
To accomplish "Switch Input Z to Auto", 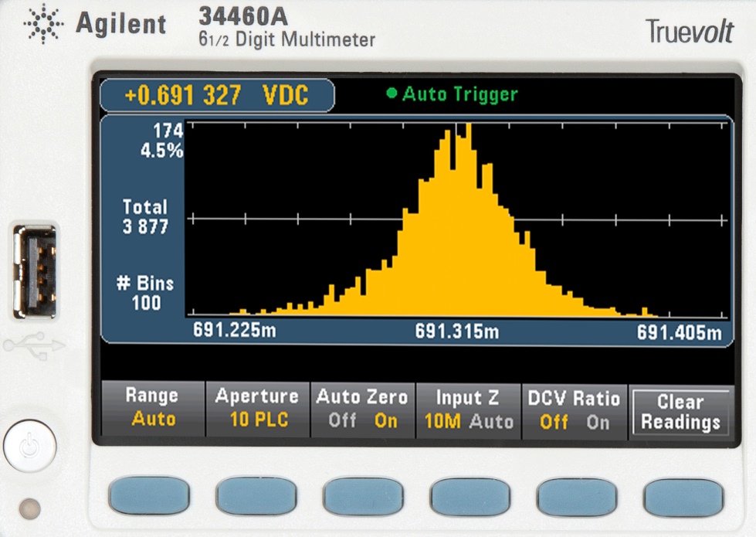I will (491, 422).
